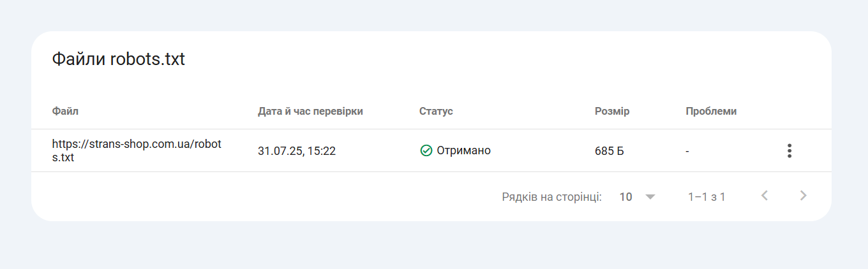This screenshot has width=868, height=269.
Task: Select the rows per page value 10
Action: [x=625, y=197]
